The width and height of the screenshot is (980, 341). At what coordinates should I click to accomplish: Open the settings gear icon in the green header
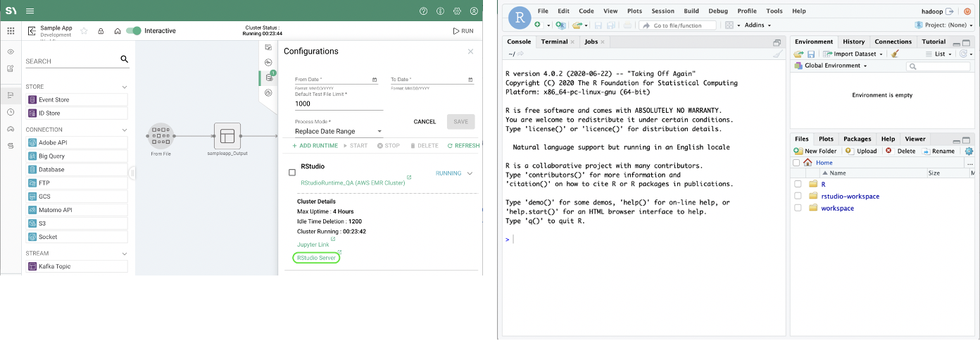click(x=458, y=11)
